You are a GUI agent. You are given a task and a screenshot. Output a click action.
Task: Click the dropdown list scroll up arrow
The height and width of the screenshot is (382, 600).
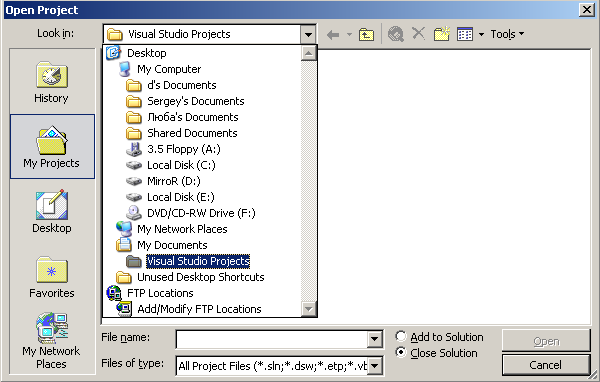[308, 53]
